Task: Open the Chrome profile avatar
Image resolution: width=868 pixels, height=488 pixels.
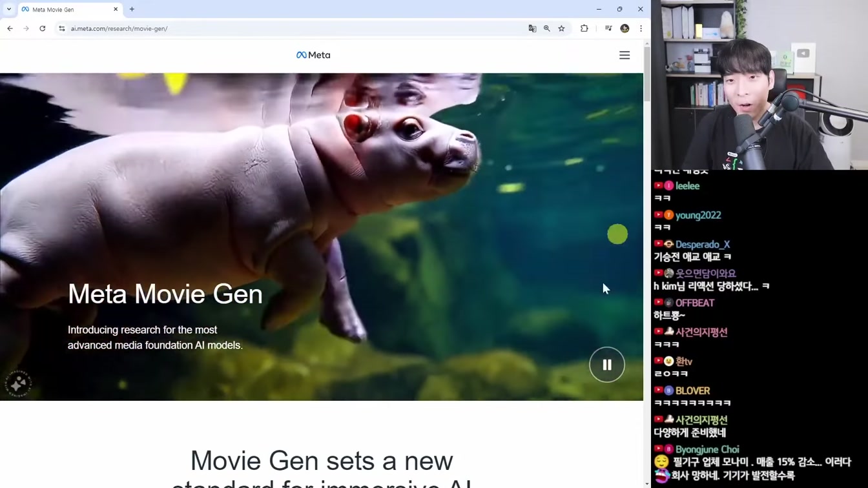Action: click(x=625, y=28)
